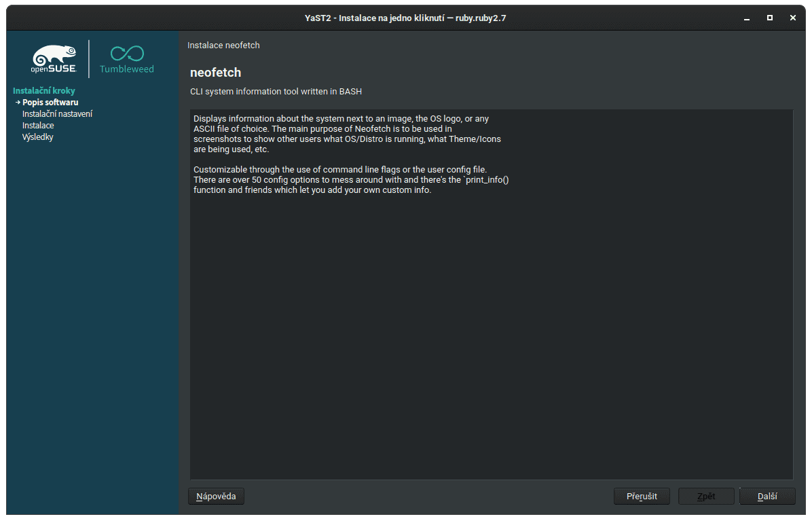Click the Zpět button to go back
This screenshot has height=521, width=812.
coord(705,496)
